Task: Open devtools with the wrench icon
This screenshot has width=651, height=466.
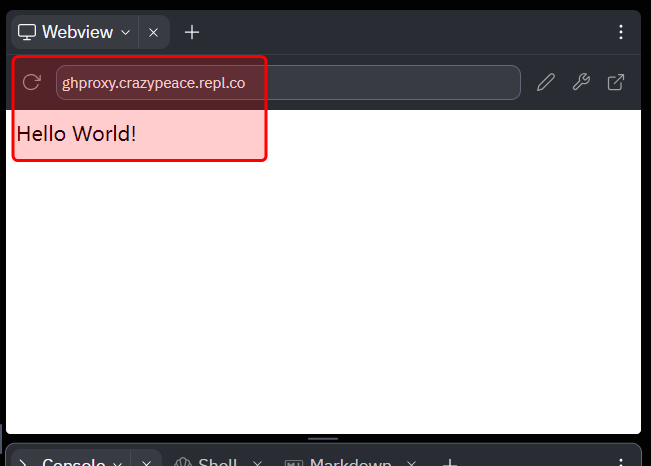Action: [x=581, y=83]
